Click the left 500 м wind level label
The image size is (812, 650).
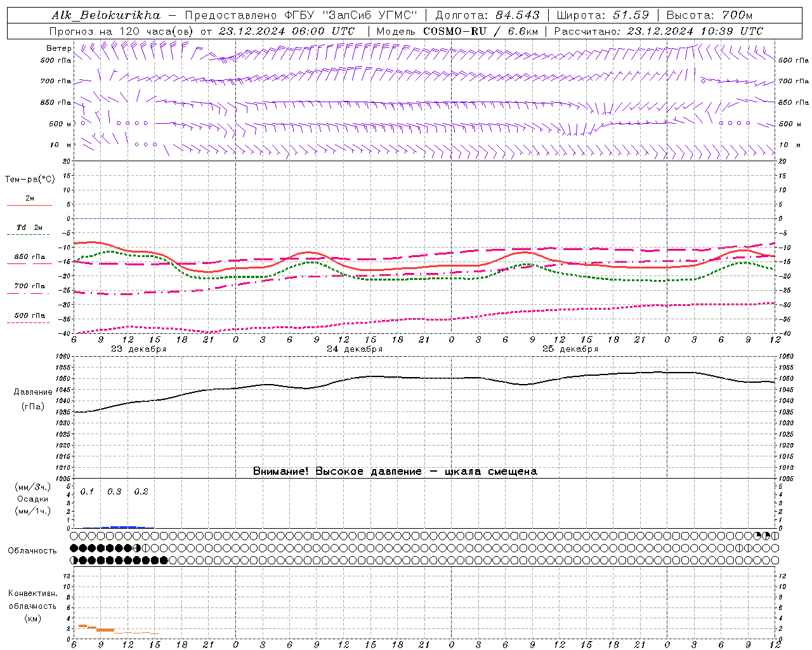coord(60,124)
